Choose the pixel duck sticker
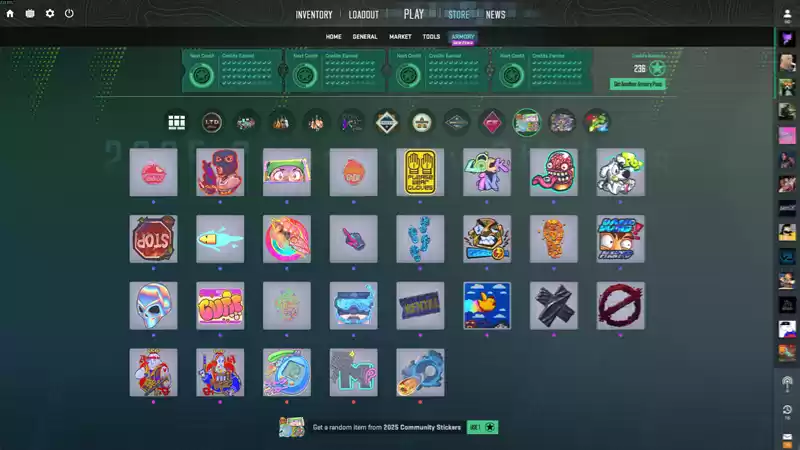Image resolution: width=800 pixels, height=450 pixels. (x=487, y=305)
